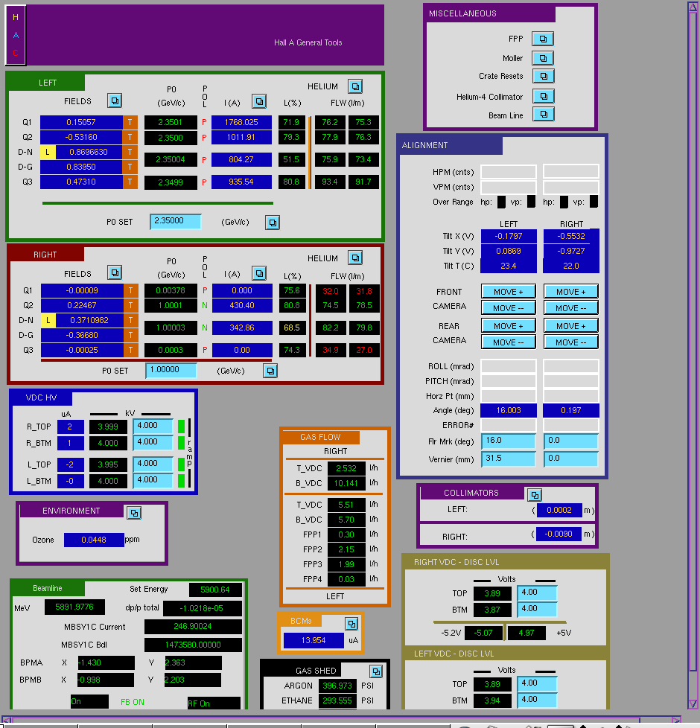Select MBSY1C Current value 246.90024
The height and width of the screenshot is (728, 700).
[193, 626]
